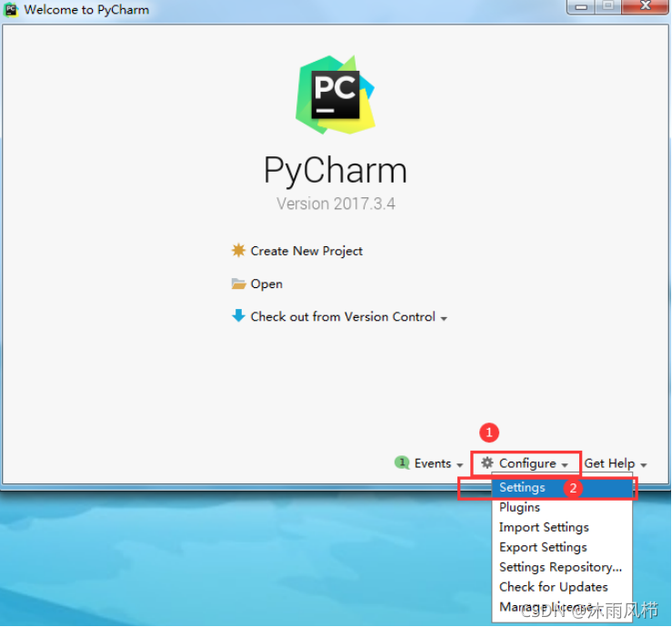Image resolution: width=672 pixels, height=627 pixels.
Task: Click Check out from Version Control
Action: pos(343,317)
